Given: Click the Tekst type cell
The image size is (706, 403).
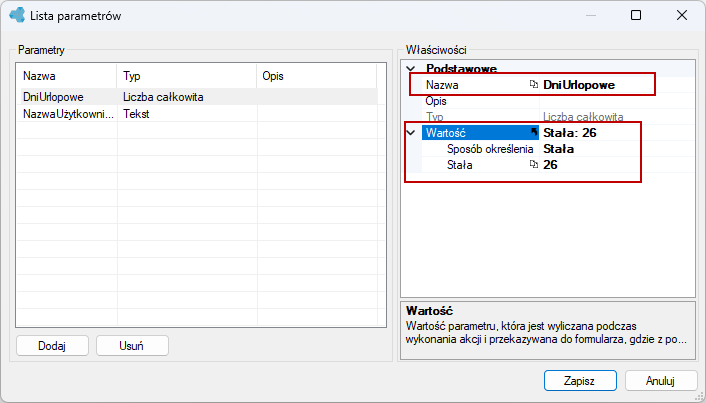Looking at the screenshot, I should tap(187, 114).
